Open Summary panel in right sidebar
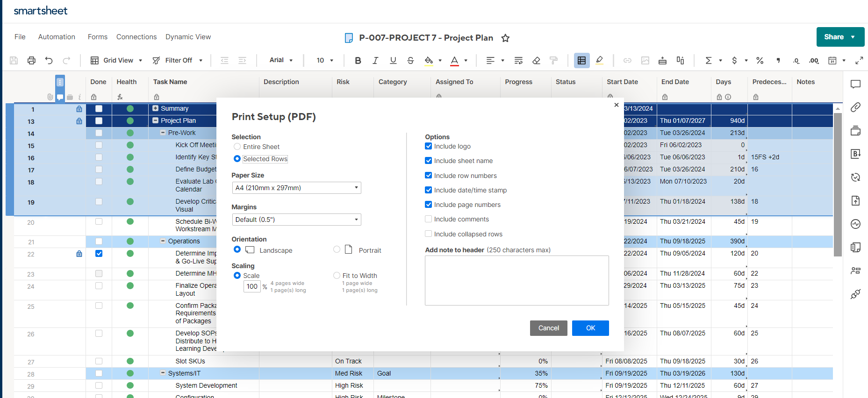868x398 pixels. [x=855, y=247]
